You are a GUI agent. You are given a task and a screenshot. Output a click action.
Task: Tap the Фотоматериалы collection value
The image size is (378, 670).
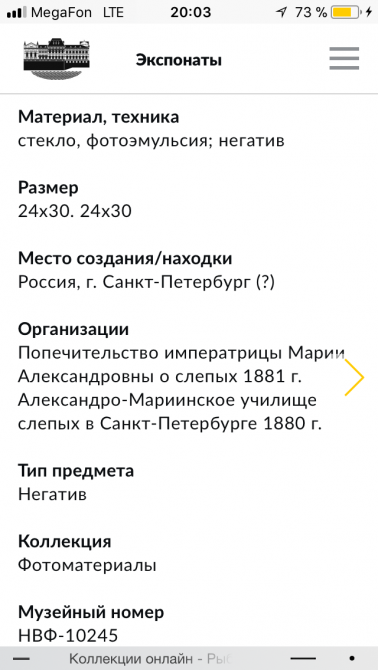tap(87, 565)
